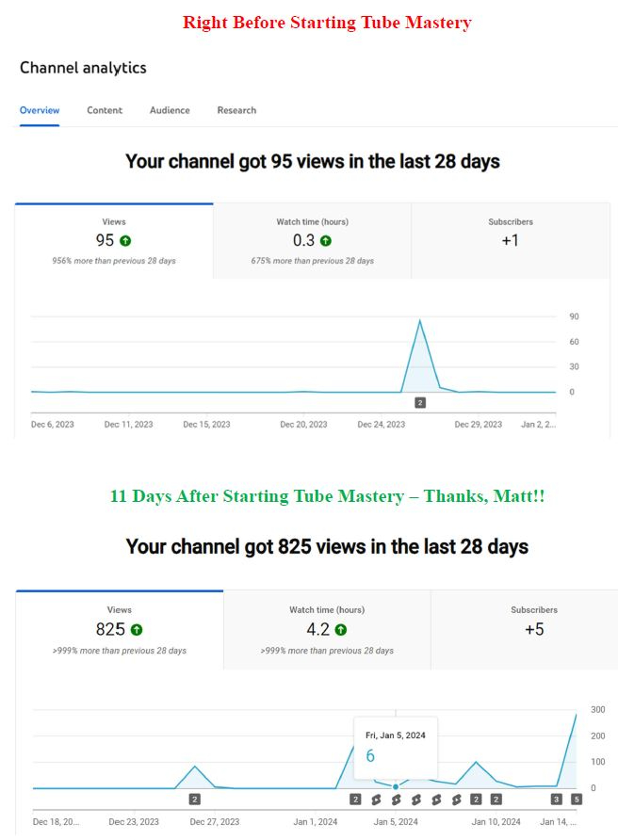
Task: Click the tooltip date Fri, Jan 5, 2024
Action: (x=396, y=735)
